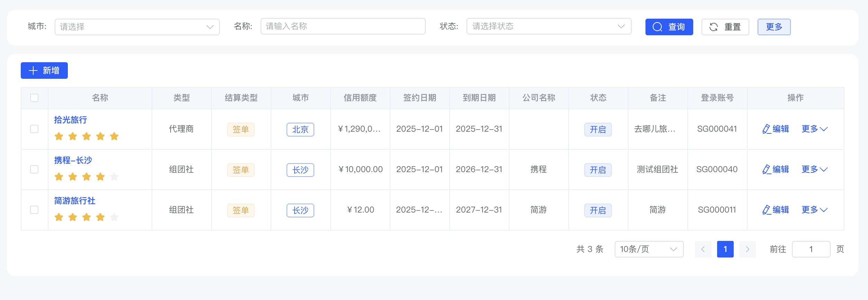Viewport: 868px width, 300px height.
Task: Click the 携程 company name cell
Action: tap(539, 169)
